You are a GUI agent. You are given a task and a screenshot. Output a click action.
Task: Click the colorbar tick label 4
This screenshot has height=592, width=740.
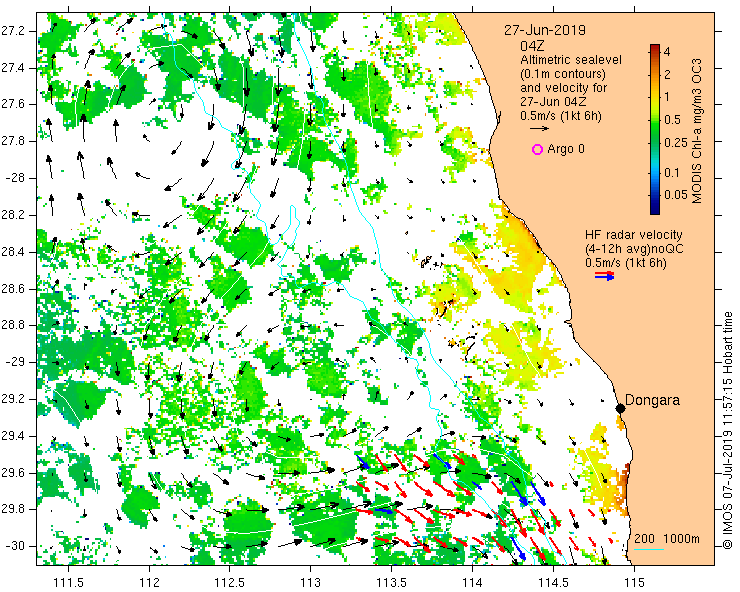667,51
